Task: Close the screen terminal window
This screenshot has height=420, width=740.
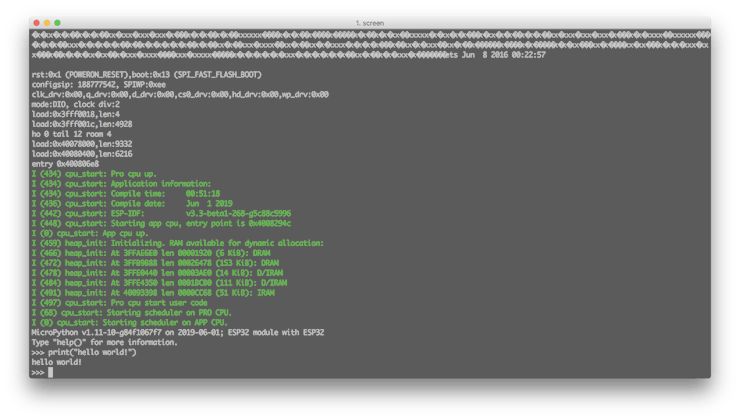Action: pos(37,23)
